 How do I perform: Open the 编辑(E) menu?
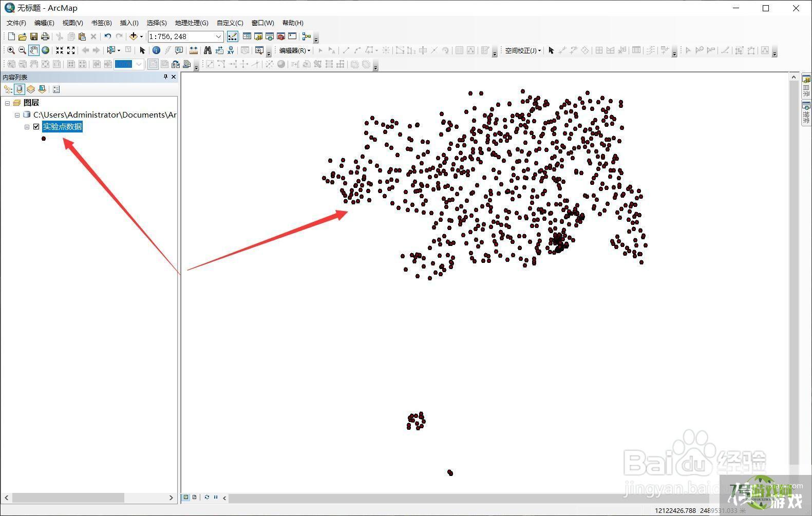[x=44, y=23]
